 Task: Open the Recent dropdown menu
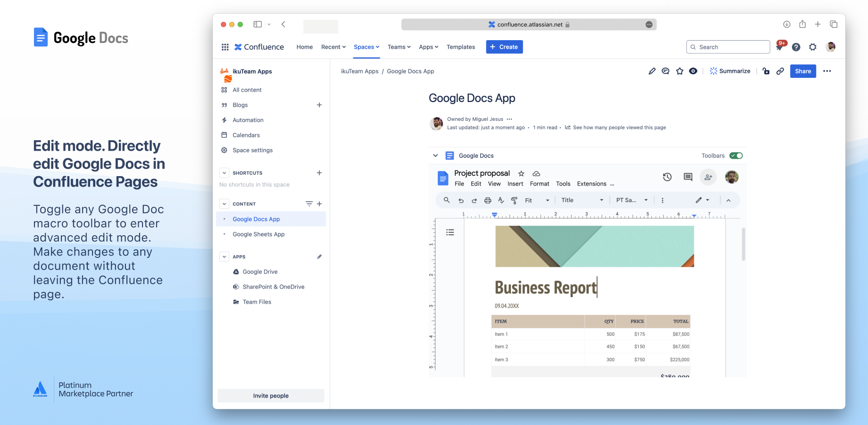334,47
